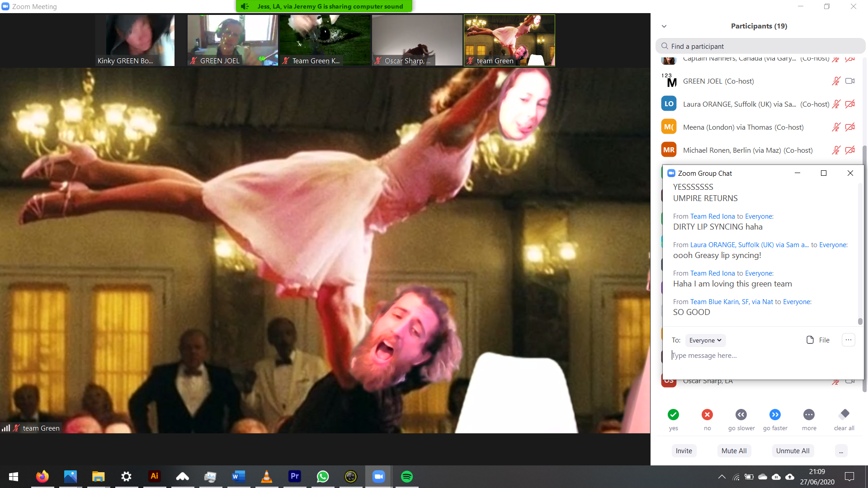Toggle Meena (London)'s video icon
This screenshot has height=488, width=868.
(x=850, y=127)
